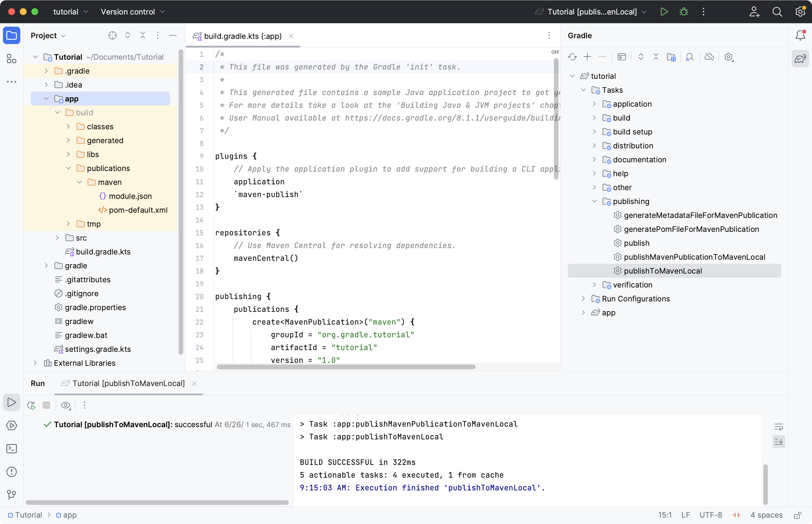Image resolution: width=812 pixels, height=524 pixels.
Task: Collapse publishing tasks group in Gradle
Action: click(594, 201)
